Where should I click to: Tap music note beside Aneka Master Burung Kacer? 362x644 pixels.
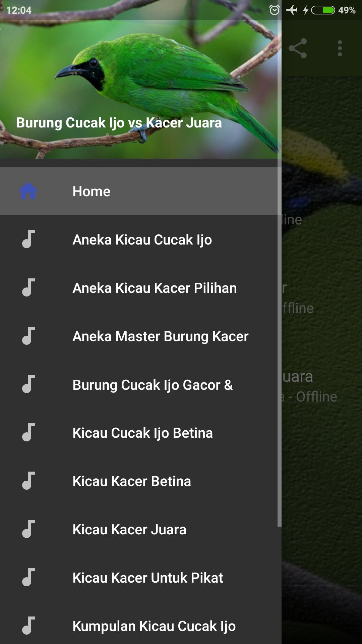point(28,336)
